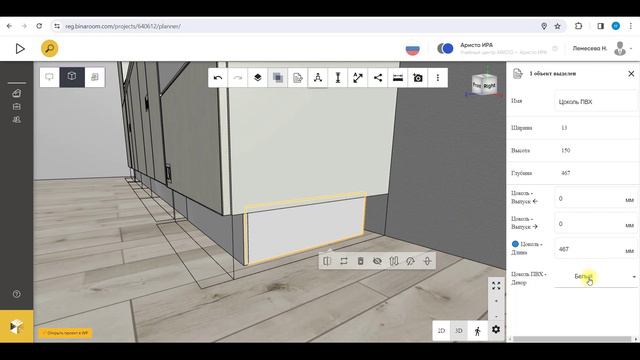Viewport: 640px width, 360px height.
Task: Click the Цоколь Длина 467 field
Action: pyautogui.click(x=595, y=249)
